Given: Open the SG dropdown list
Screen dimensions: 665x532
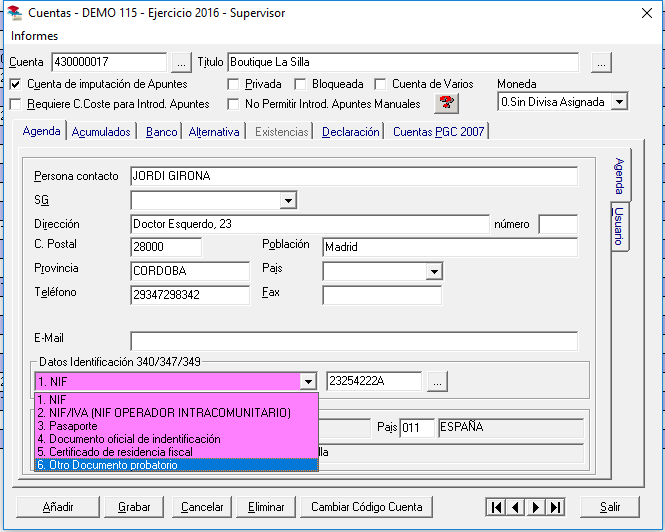Looking at the screenshot, I should pyautogui.click(x=288, y=201).
